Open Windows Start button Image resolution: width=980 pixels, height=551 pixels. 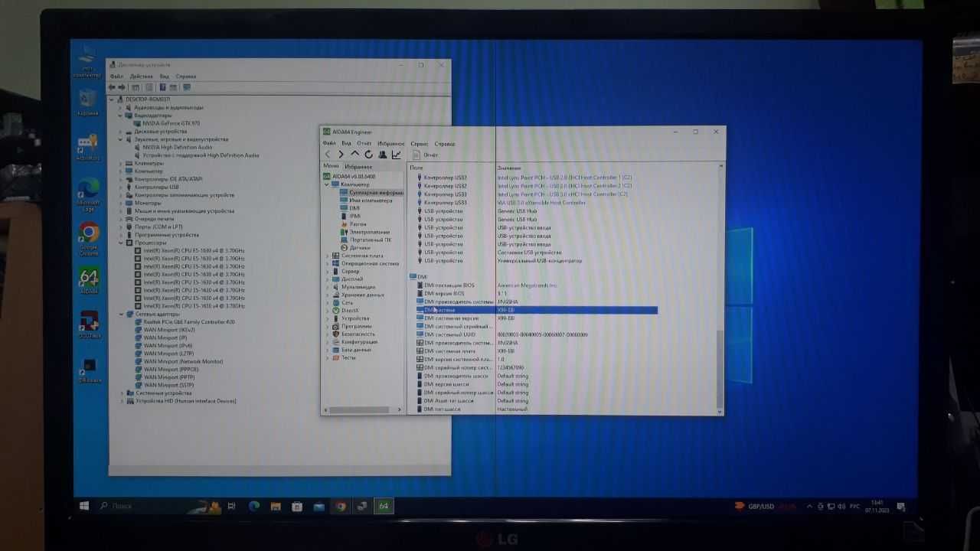tap(84, 506)
